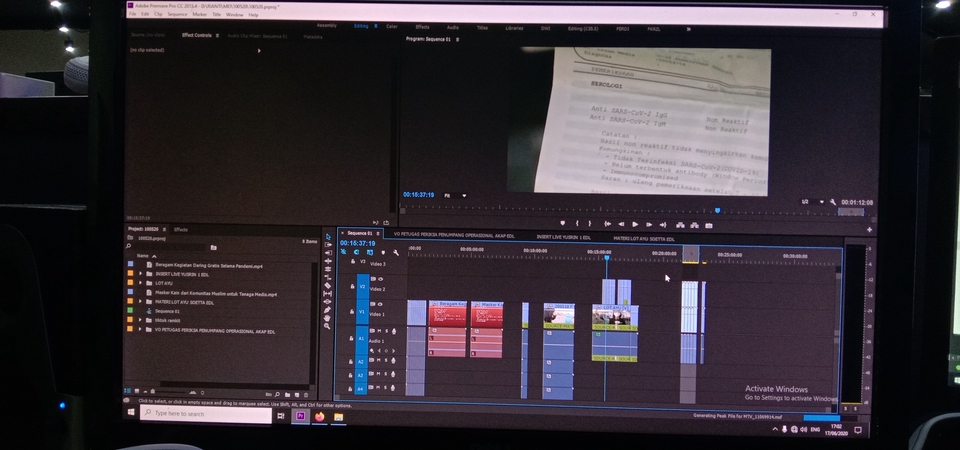Open the Marker menu

pyautogui.click(x=200, y=14)
